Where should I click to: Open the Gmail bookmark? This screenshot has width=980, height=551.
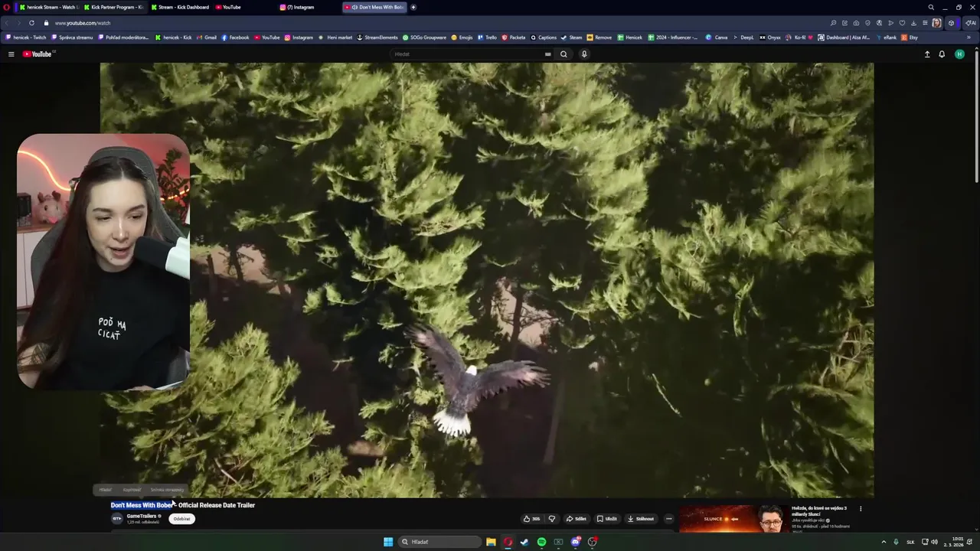click(207, 37)
